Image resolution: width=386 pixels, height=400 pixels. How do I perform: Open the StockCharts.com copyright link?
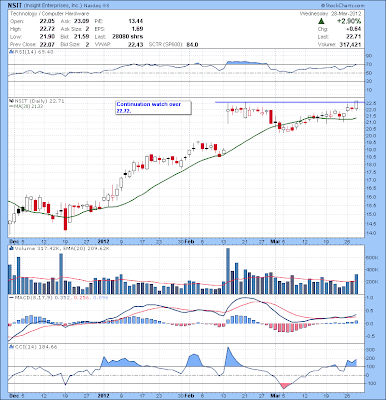click(343, 6)
